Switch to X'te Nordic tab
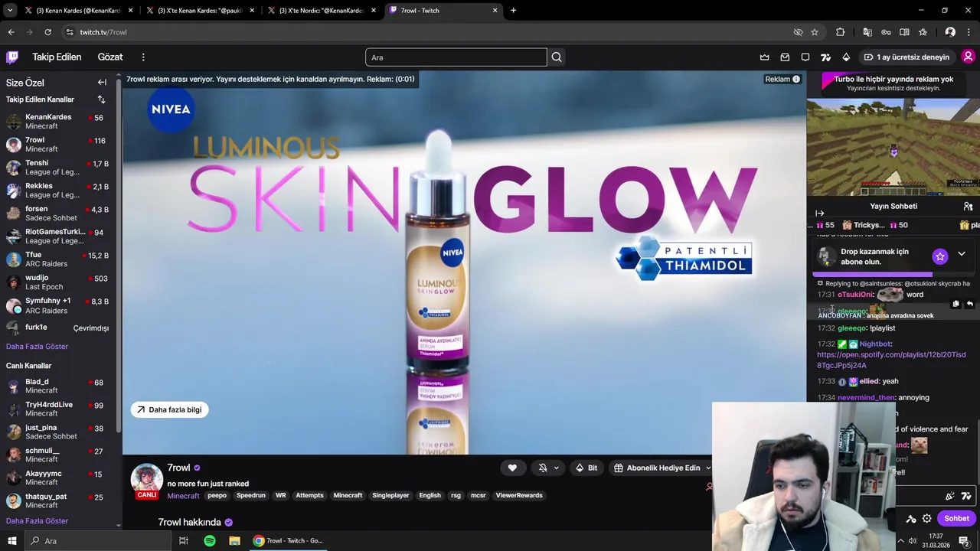Viewport: 980px width, 551px height. click(x=322, y=11)
